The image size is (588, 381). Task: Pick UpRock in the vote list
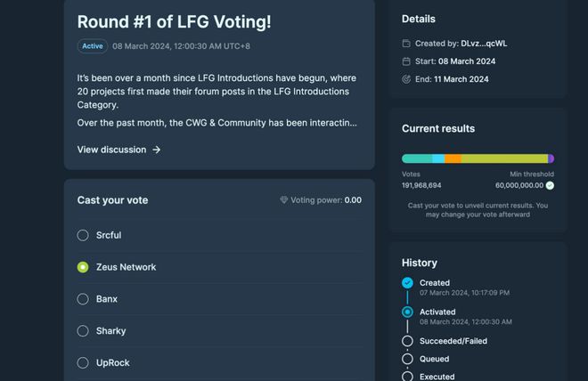83,363
